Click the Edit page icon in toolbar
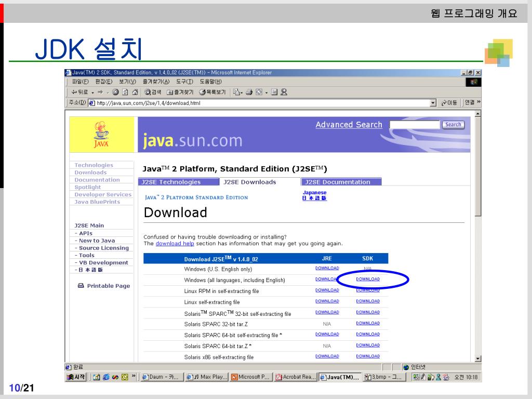The image size is (532, 399). click(x=259, y=92)
